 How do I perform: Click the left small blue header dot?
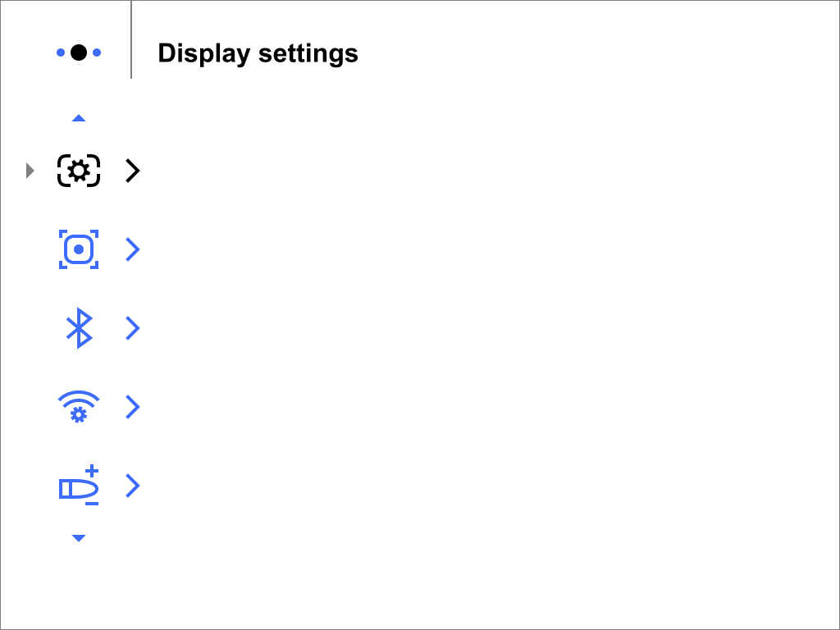click(61, 52)
